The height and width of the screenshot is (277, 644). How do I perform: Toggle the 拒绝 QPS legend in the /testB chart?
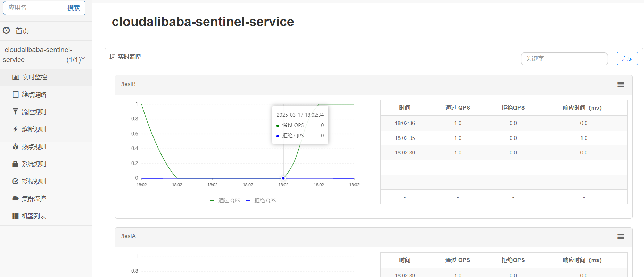261,201
